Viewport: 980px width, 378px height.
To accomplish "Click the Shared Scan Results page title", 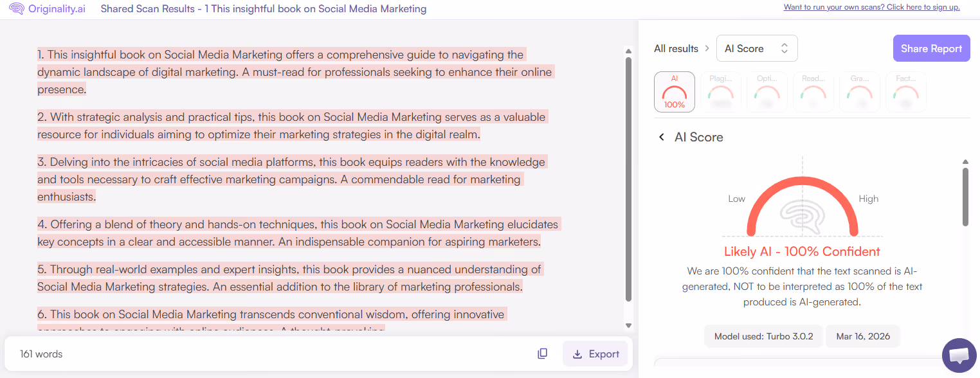I will pos(264,9).
